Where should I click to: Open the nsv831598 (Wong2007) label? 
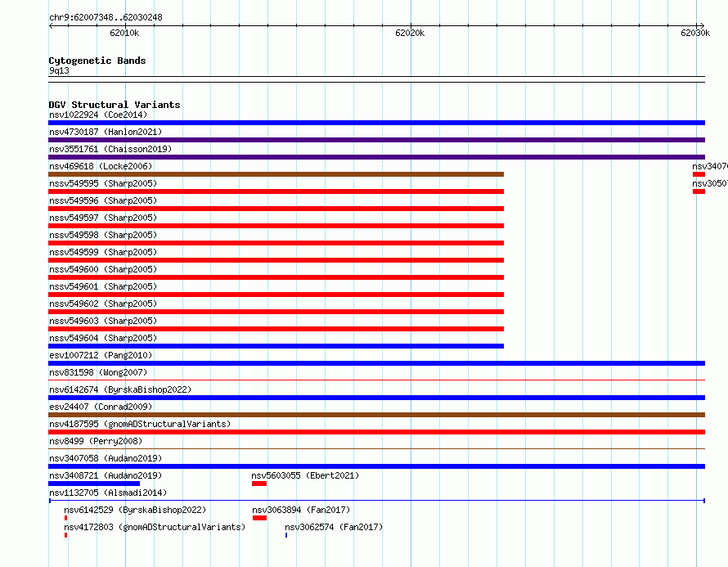pos(98,372)
